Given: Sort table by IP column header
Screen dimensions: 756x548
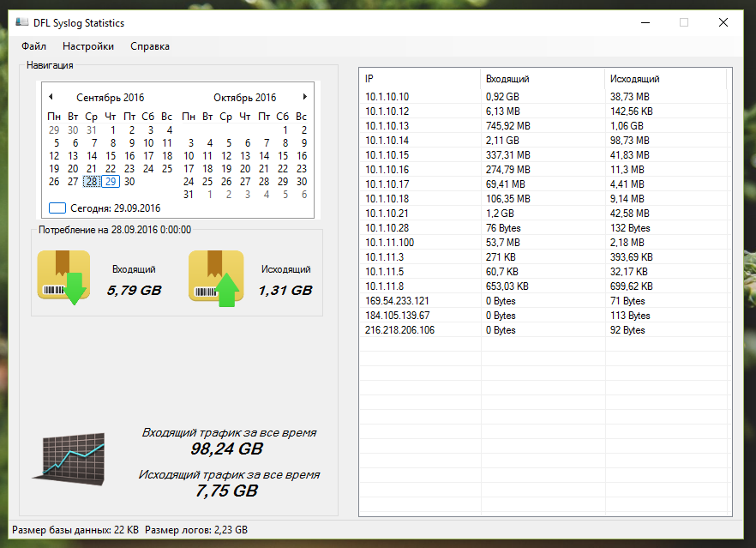Looking at the screenshot, I should [x=419, y=79].
